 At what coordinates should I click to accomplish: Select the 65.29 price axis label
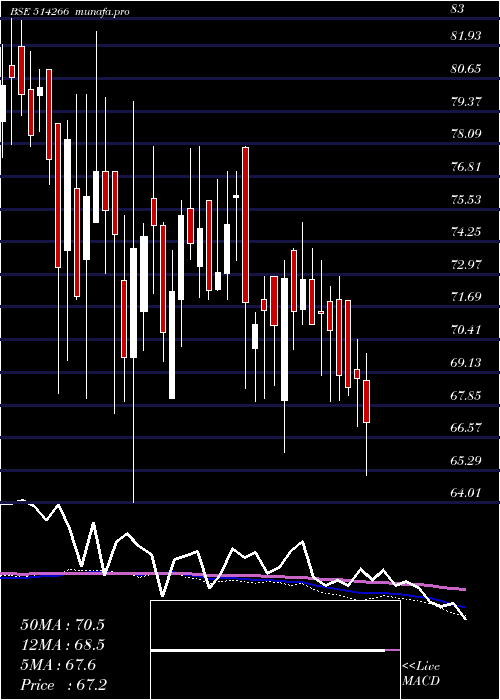click(467, 461)
